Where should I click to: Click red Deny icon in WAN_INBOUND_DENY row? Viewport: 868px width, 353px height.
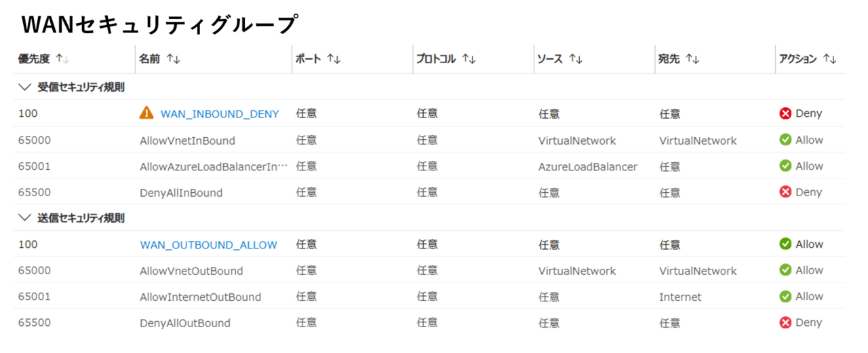[785, 113]
